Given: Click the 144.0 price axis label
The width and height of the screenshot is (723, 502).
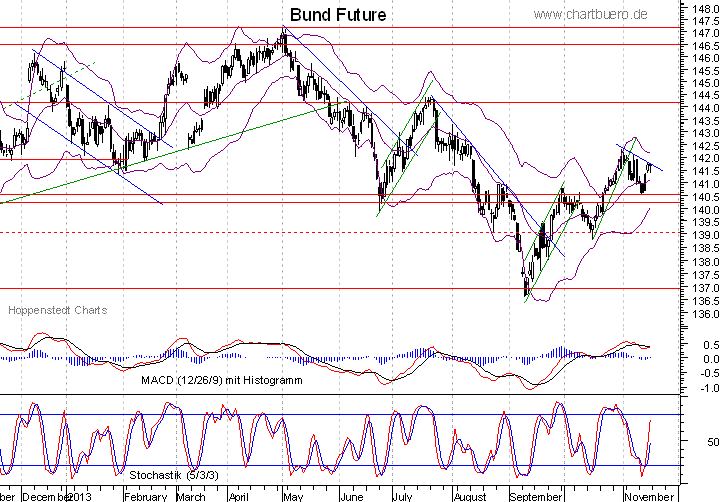Looking at the screenshot, I should tap(705, 108).
